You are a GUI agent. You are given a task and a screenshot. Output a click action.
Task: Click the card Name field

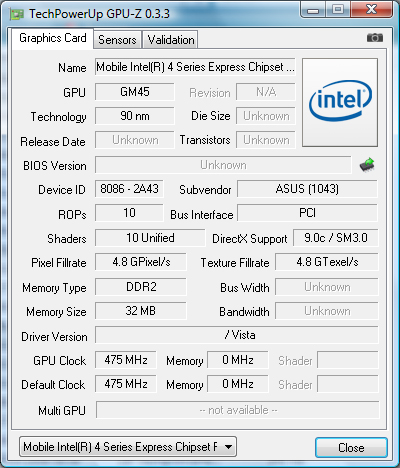(195, 67)
